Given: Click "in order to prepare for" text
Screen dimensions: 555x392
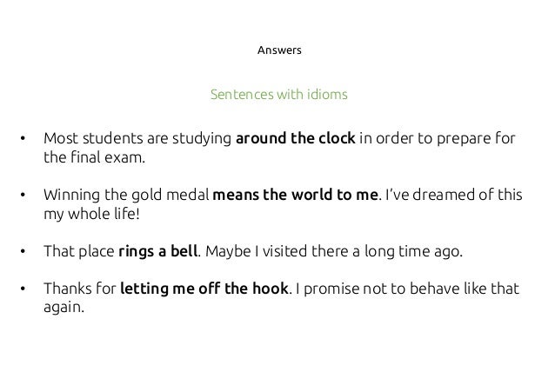Looking at the screenshot, I should [438, 138].
